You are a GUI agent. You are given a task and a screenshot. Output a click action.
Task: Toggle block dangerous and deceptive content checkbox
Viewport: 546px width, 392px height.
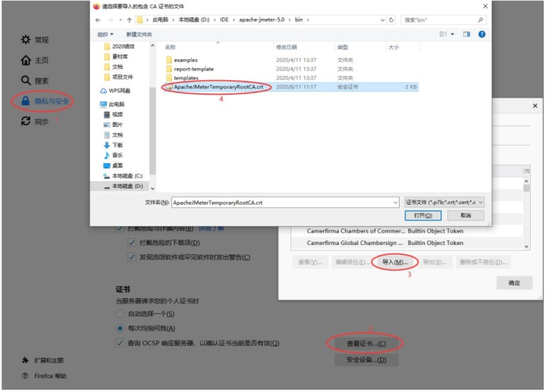[120, 228]
